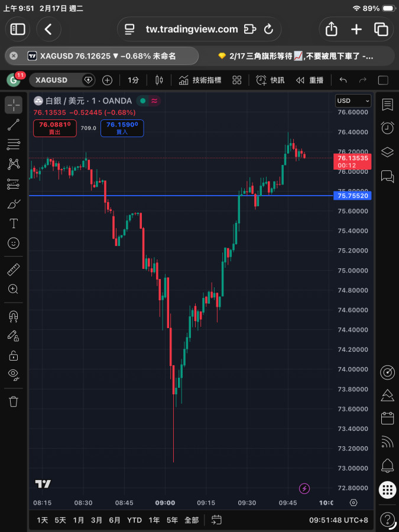Select the Text annotation tool
The width and height of the screenshot is (399, 532).
(x=14, y=223)
